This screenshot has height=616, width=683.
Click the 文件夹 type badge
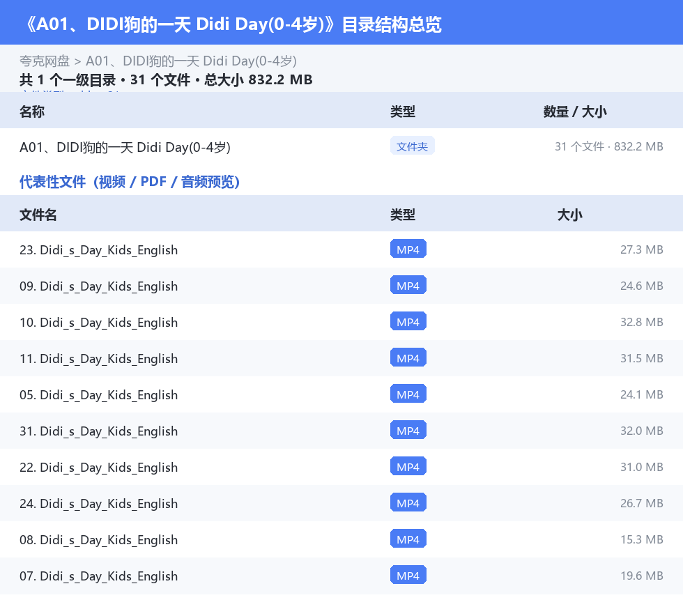pyautogui.click(x=412, y=146)
